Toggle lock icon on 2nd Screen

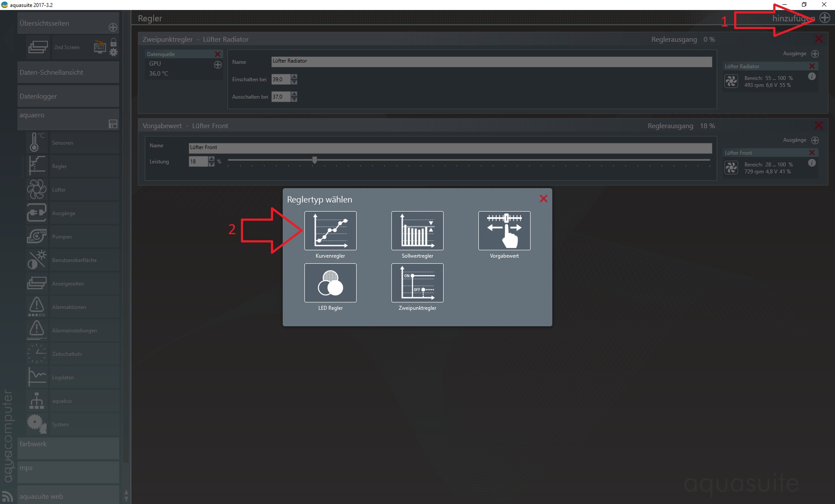click(x=114, y=43)
